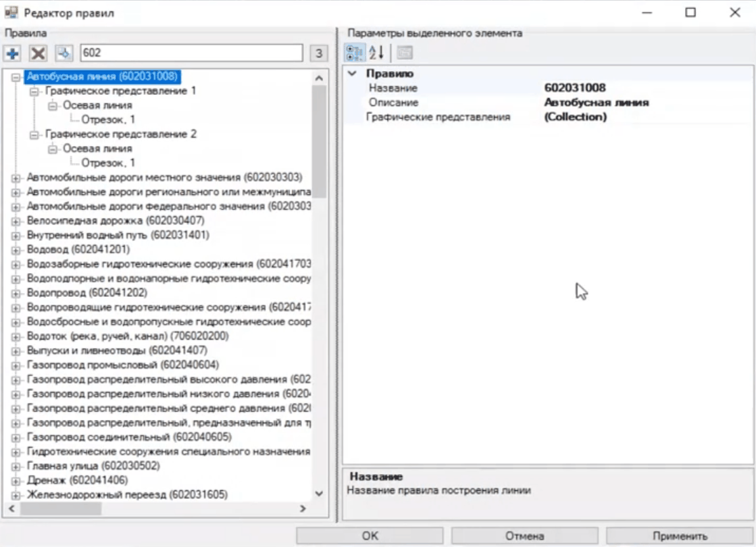Viewport: 756px width, 547px height.
Task: Click the Отмена button
Action: pos(524,536)
